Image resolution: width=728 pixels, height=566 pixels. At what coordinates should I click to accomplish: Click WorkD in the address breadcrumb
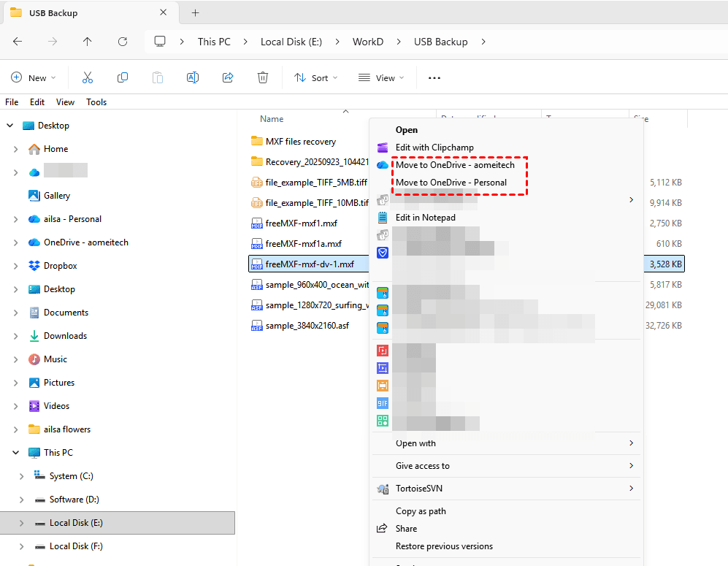point(368,42)
